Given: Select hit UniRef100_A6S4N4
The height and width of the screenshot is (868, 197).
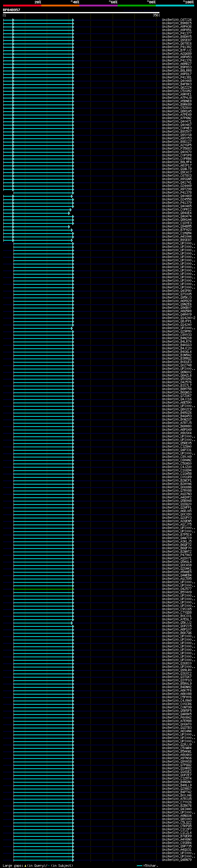Looking at the screenshot, I should coord(177,731).
